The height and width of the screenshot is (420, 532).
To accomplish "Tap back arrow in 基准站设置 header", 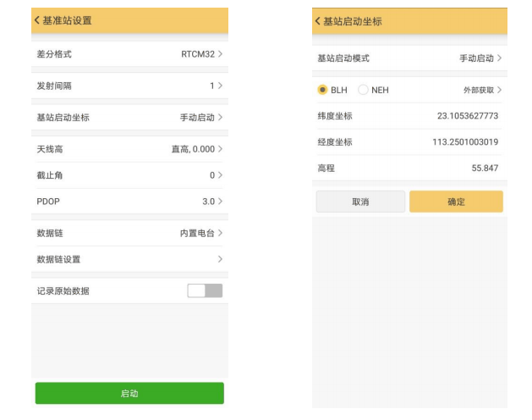I will tap(37, 20).
